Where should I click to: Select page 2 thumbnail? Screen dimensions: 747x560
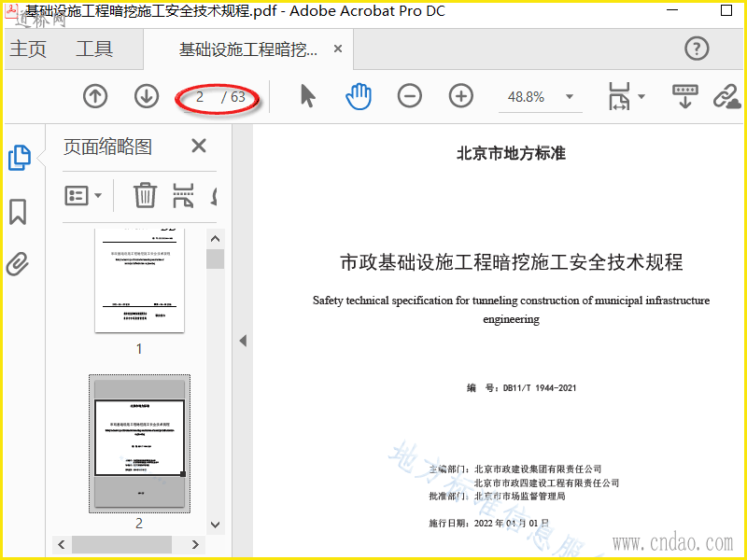pos(139,444)
